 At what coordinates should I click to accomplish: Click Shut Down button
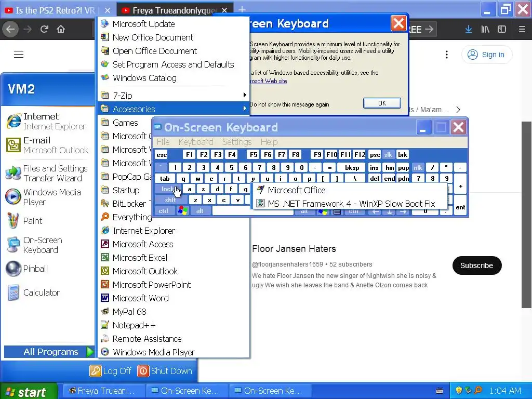pos(165,371)
